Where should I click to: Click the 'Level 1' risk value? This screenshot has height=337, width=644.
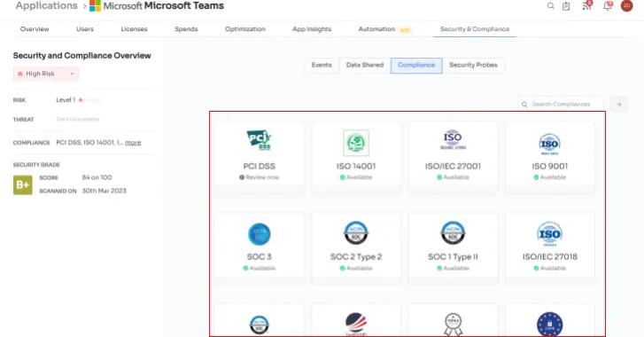click(x=66, y=100)
